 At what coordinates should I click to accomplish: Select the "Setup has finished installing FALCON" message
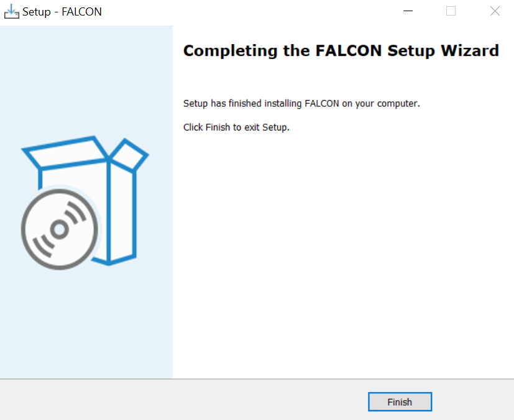(x=301, y=104)
